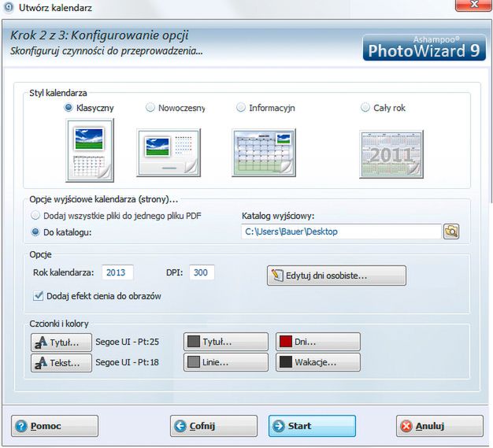Close the Utwórz kalendarz window
493x448 pixels.
click(x=474, y=5)
